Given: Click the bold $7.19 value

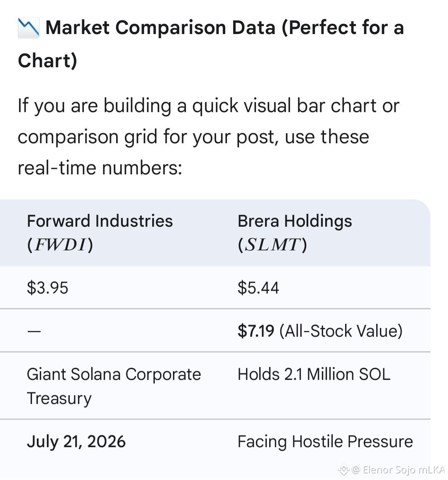Looking at the screenshot, I should [x=256, y=331].
